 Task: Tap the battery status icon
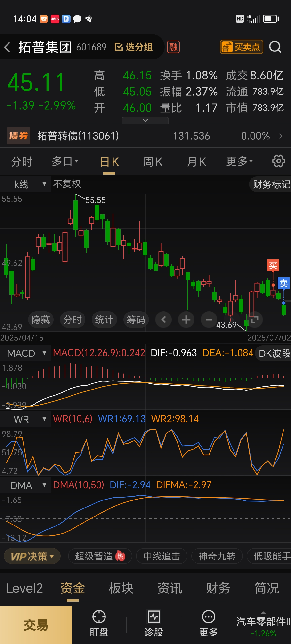coord(271,19)
